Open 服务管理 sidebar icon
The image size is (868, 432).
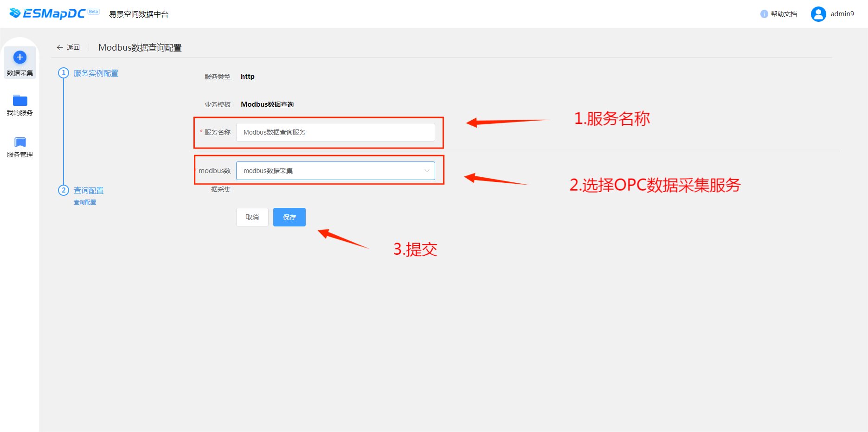(20, 142)
